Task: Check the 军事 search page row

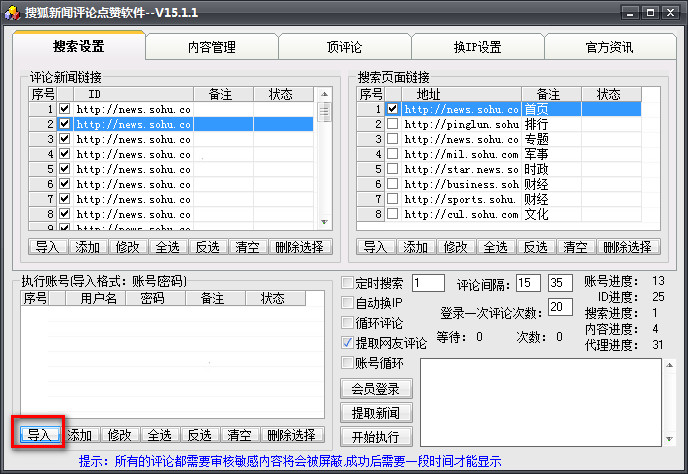Action: pos(393,154)
